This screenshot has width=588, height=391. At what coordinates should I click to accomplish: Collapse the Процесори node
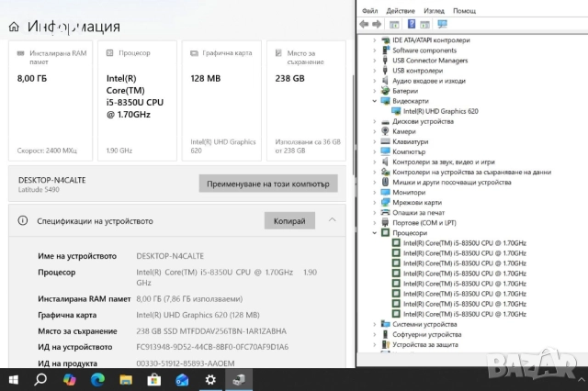[x=374, y=232]
